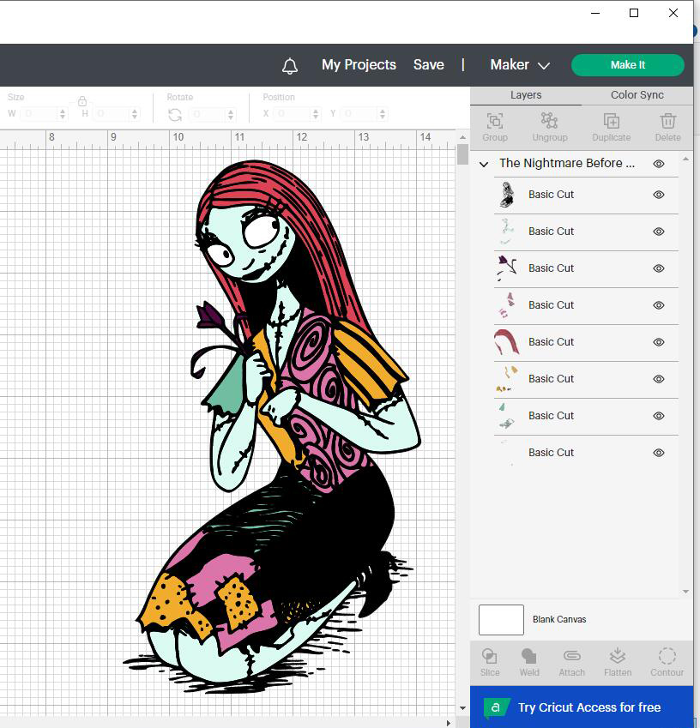Screen dimensions: 700x728
Task: Select the Weld tool
Action: [x=529, y=656]
